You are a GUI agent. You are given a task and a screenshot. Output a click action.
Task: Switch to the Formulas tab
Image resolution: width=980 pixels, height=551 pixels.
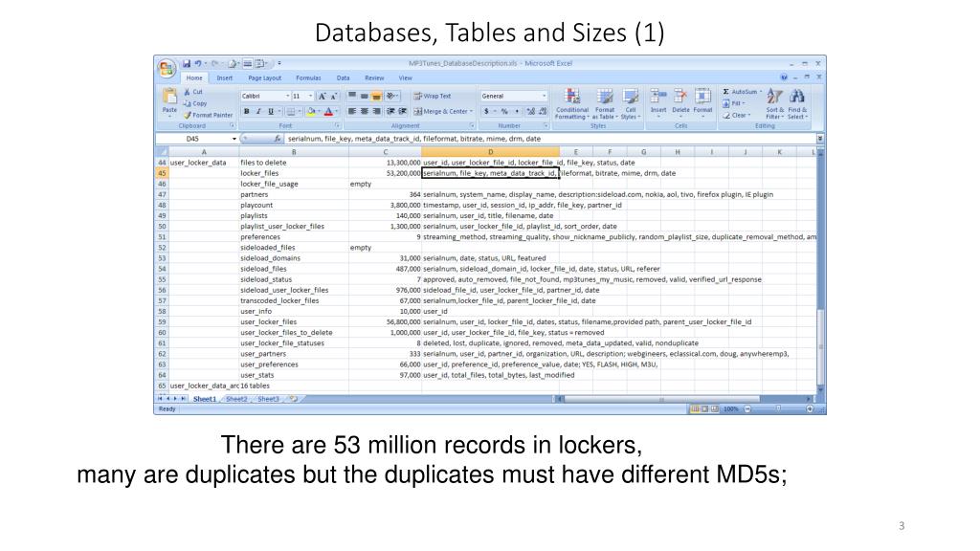coord(308,78)
